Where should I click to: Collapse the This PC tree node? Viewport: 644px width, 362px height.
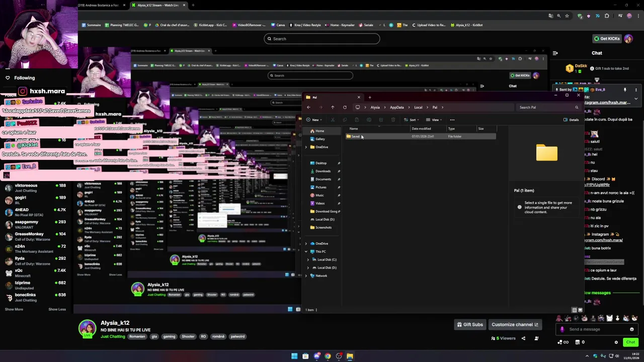click(306, 251)
